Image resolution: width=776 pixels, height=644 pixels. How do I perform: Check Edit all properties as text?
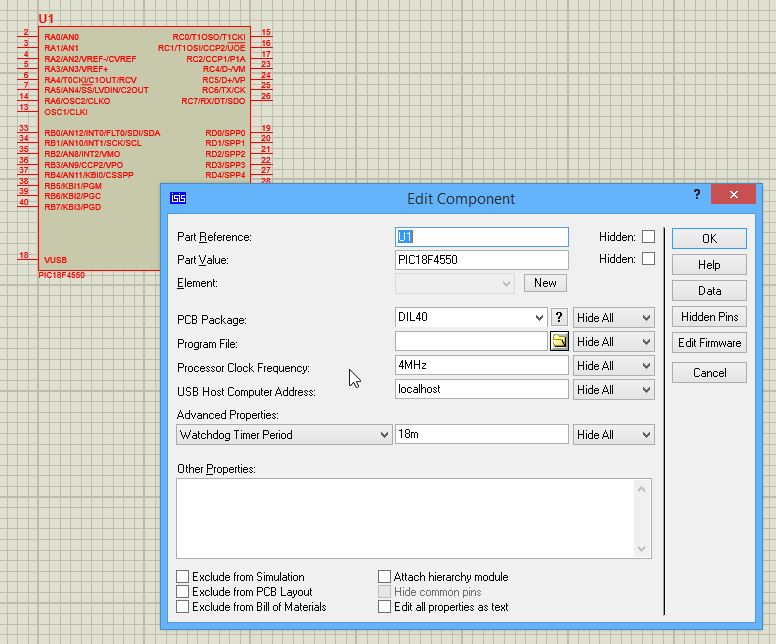[x=385, y=607]
